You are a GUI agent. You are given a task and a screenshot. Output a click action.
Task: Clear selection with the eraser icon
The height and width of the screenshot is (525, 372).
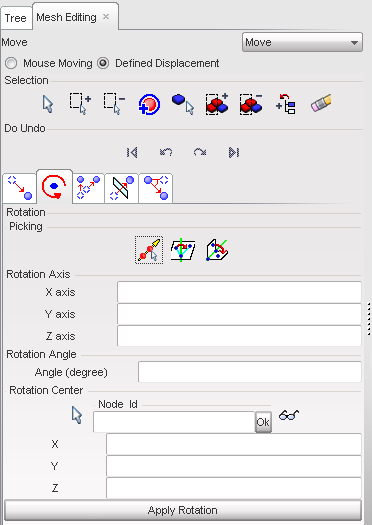(321, 103)
